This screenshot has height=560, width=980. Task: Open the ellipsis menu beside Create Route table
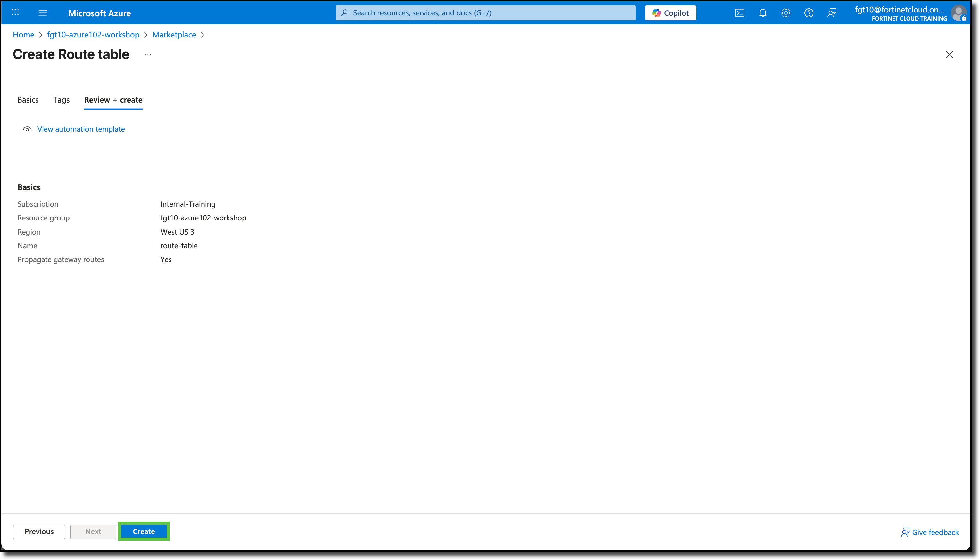[x=147, y=54]
